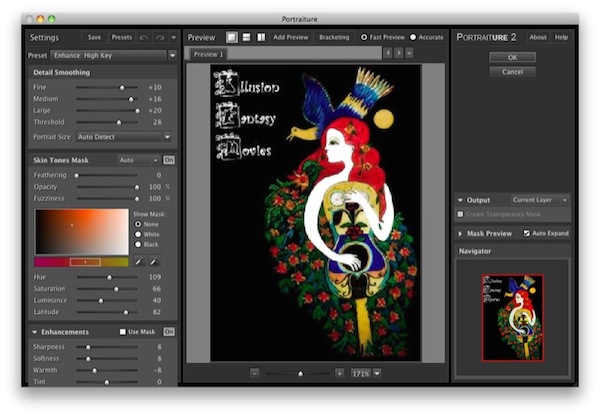Click the zoom slider handle below preview
This screenshot has width=600, height=416.
tap(300, 374)
